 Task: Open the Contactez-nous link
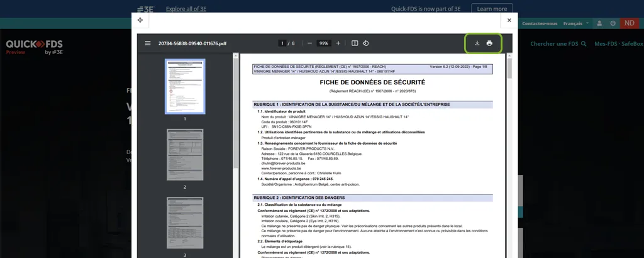click(540, 23)
